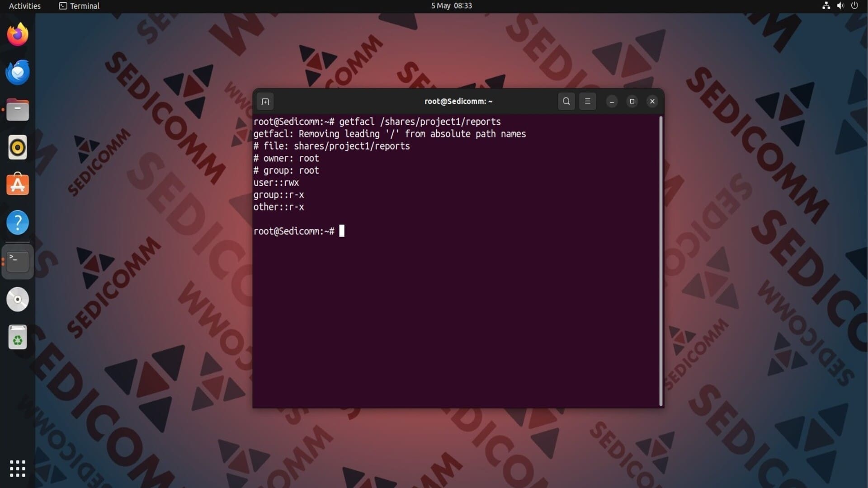
Task: Launch Rhythmbox music player
Action: coord(18,147)
